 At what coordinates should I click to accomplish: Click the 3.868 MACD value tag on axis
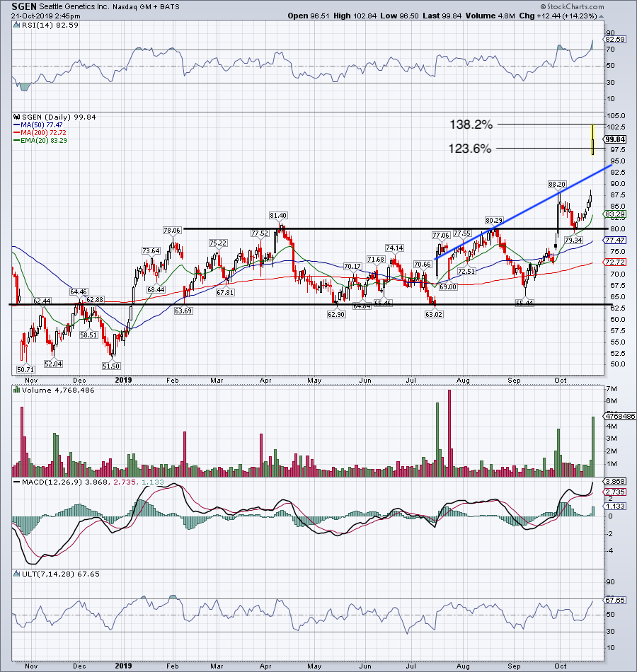pos(615,481)
